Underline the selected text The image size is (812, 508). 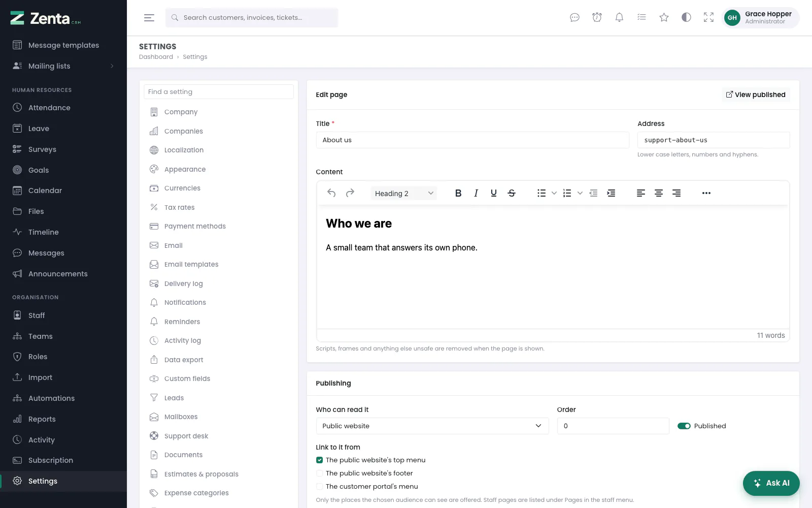[x=494, y=193]
